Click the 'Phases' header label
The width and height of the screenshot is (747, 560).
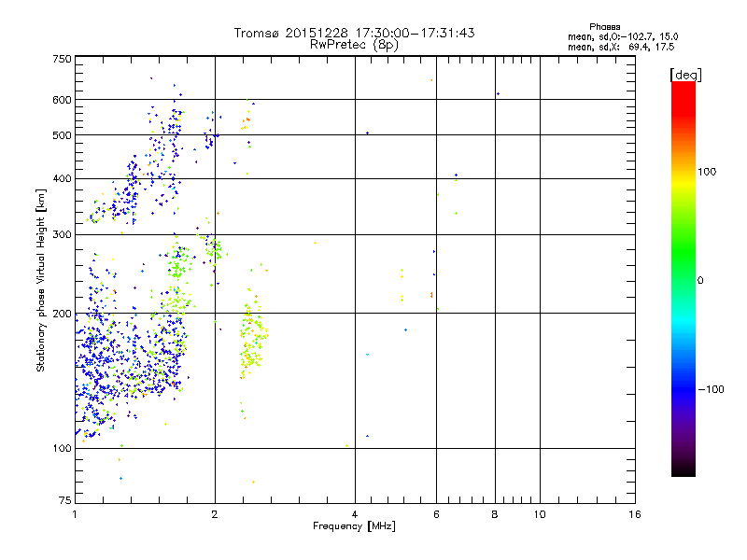(604, 27)
